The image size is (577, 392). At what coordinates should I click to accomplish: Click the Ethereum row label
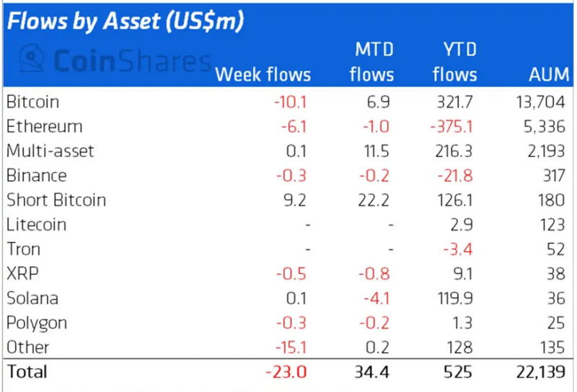(x=45, y=127)
